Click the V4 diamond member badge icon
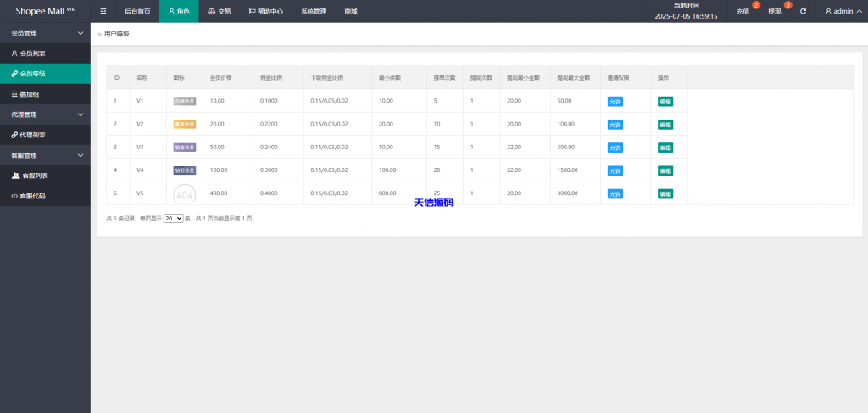Screen dimensions: 868x413 184,170
